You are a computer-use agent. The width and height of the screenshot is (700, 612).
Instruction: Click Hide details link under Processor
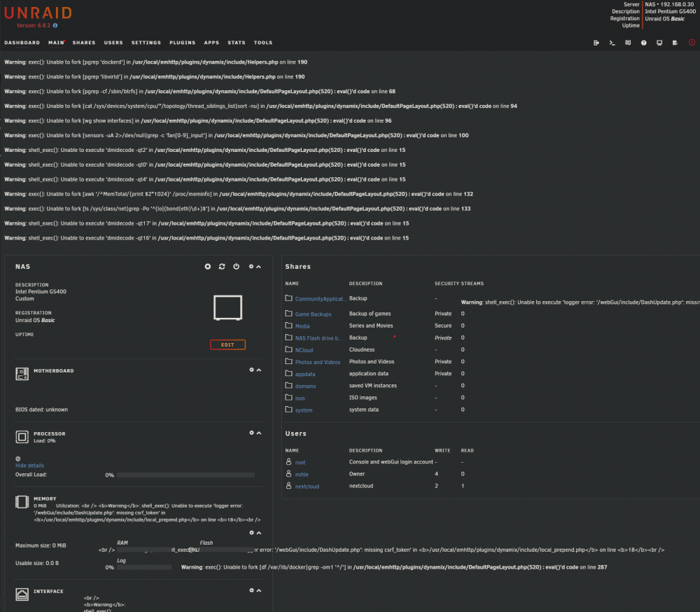coord(30,466)
